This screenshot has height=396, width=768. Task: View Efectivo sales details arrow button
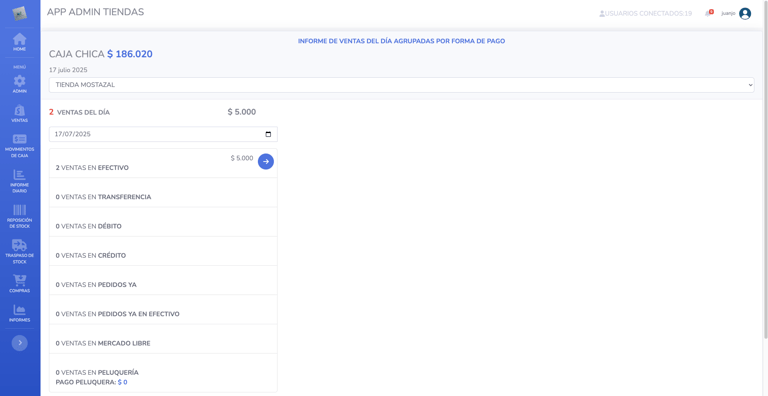pos(266,161)
